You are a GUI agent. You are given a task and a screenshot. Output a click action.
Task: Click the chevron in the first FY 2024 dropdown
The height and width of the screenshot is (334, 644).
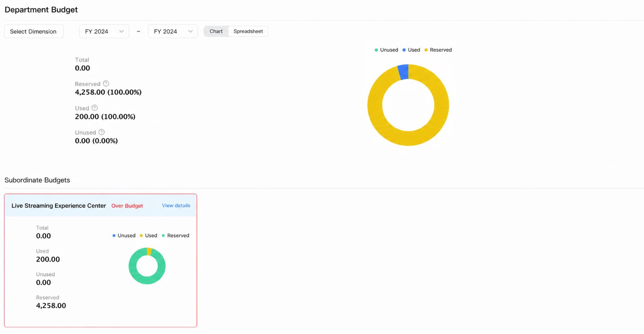click(121, 32)
